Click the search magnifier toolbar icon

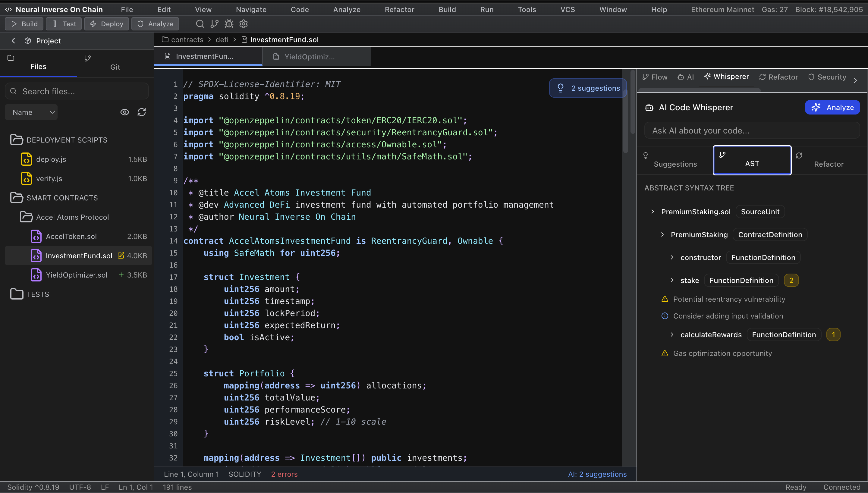pyautogui.click(x=200, y=24)
